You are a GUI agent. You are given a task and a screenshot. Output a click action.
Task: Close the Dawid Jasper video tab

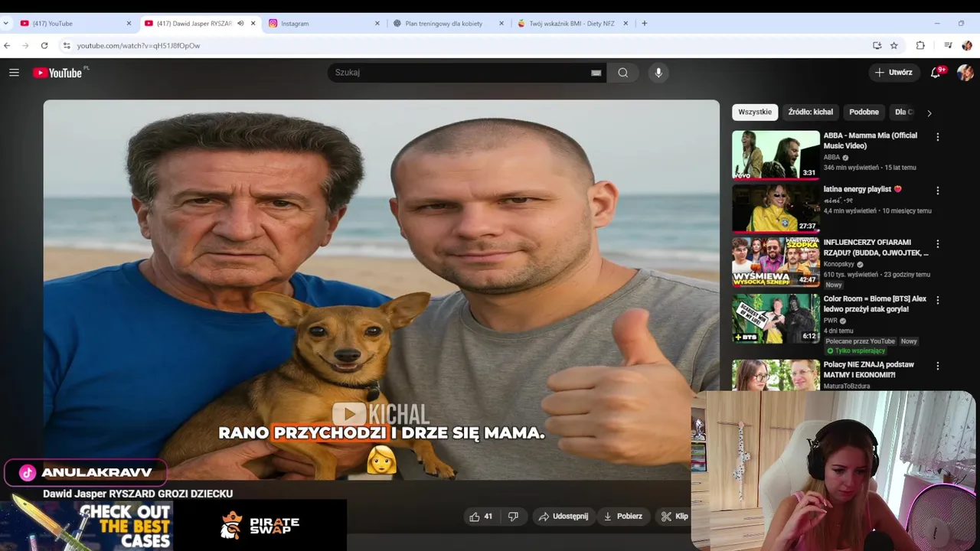pyautogui.click(x=253, y=23)
